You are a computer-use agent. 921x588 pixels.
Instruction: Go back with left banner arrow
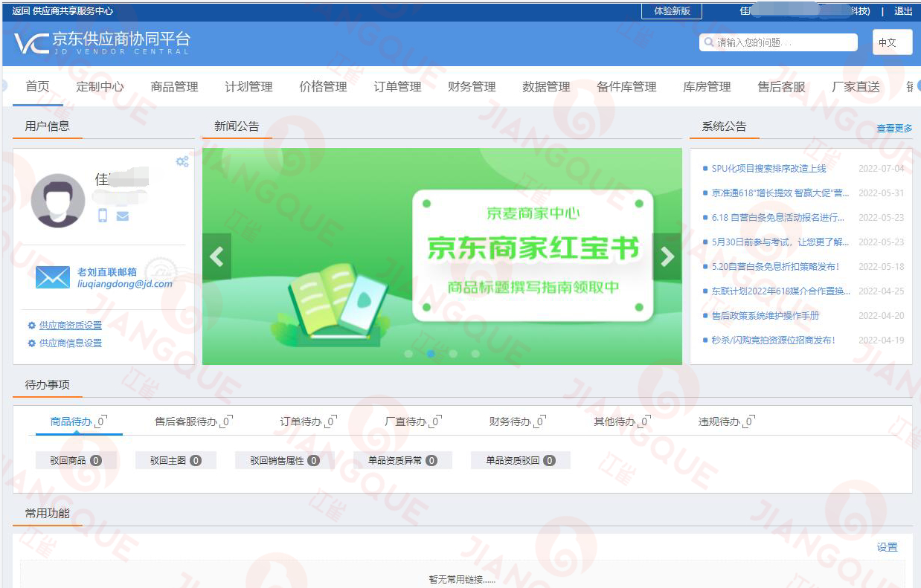pyautogui.click(x=216, y=256)
